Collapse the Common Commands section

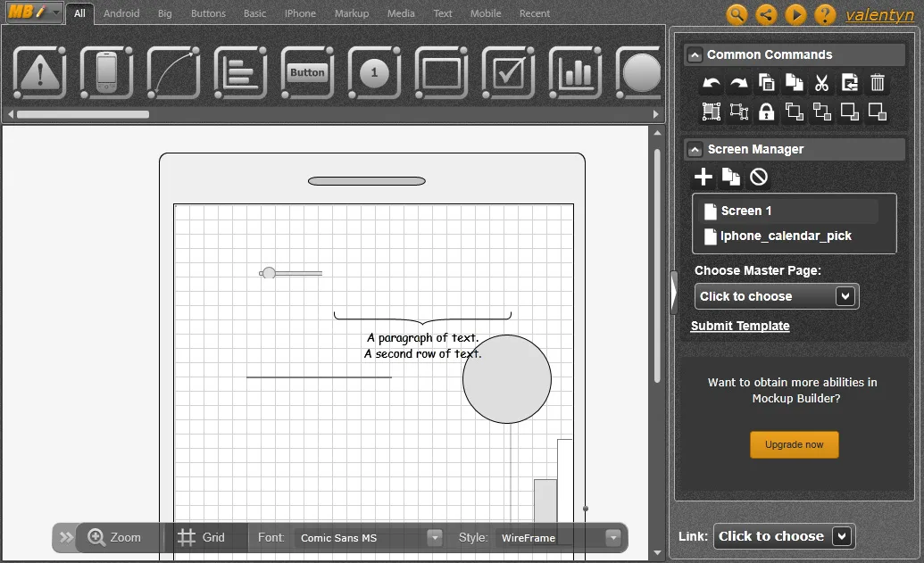click(x=695, y=54)
